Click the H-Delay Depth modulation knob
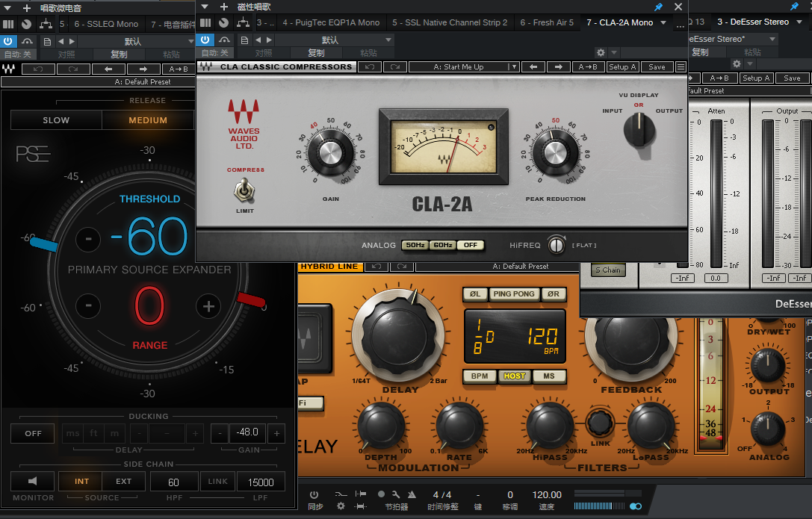This screenshot has width=812, height=519. point(381,426)
